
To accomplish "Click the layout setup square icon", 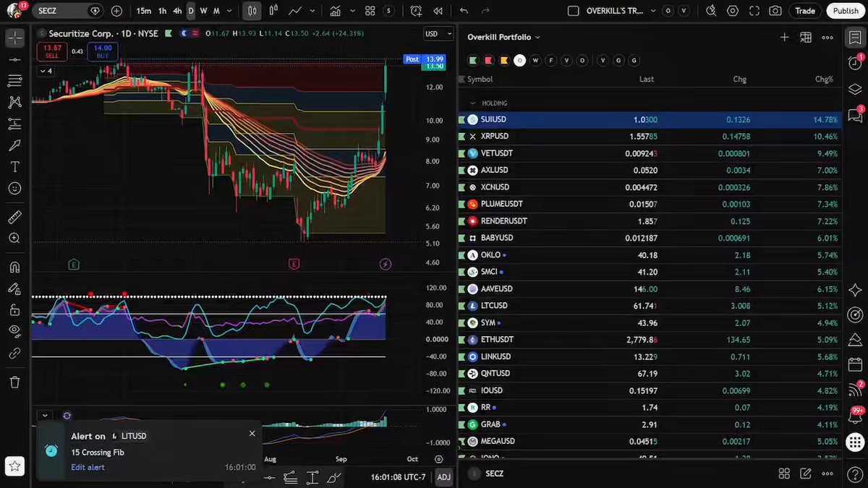I will click(574, 11).
